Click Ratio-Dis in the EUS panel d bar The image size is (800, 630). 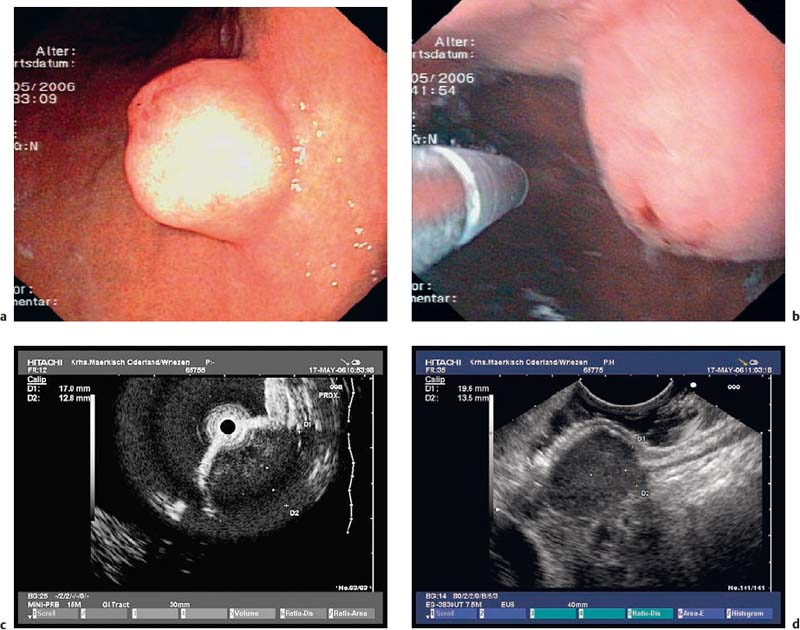[x=648, y=613]
